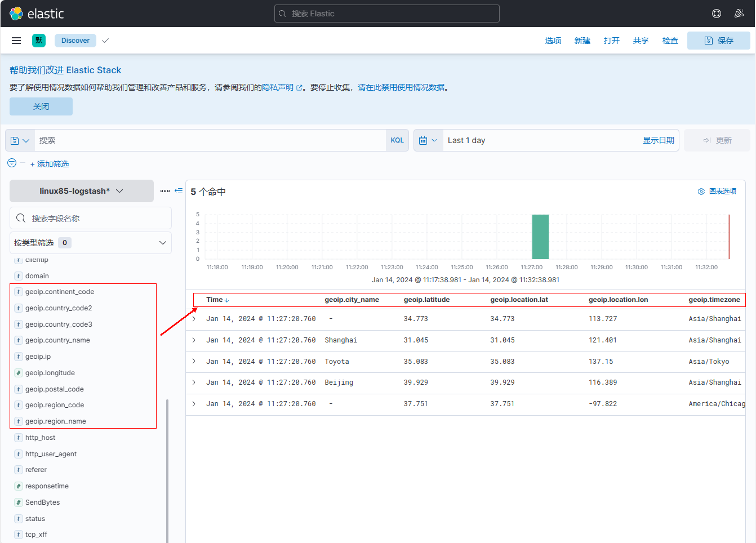
Task: Click the privacy statement link
Action: 278,87
